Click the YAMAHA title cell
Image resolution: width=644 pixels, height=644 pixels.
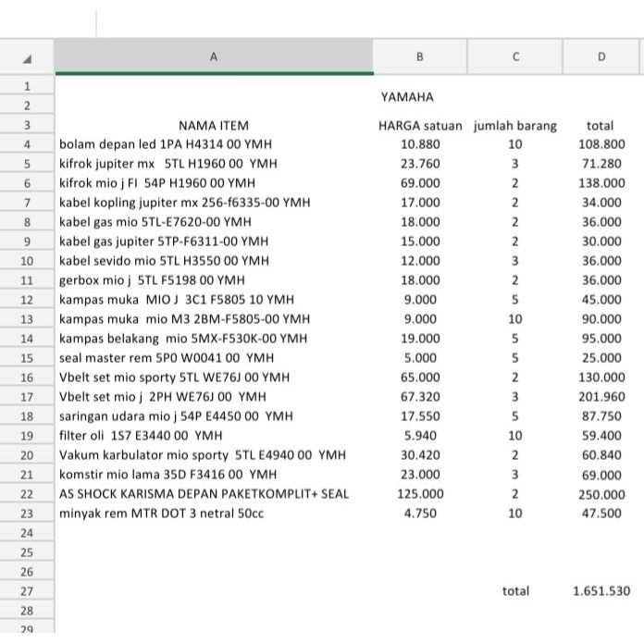point(407,96)
